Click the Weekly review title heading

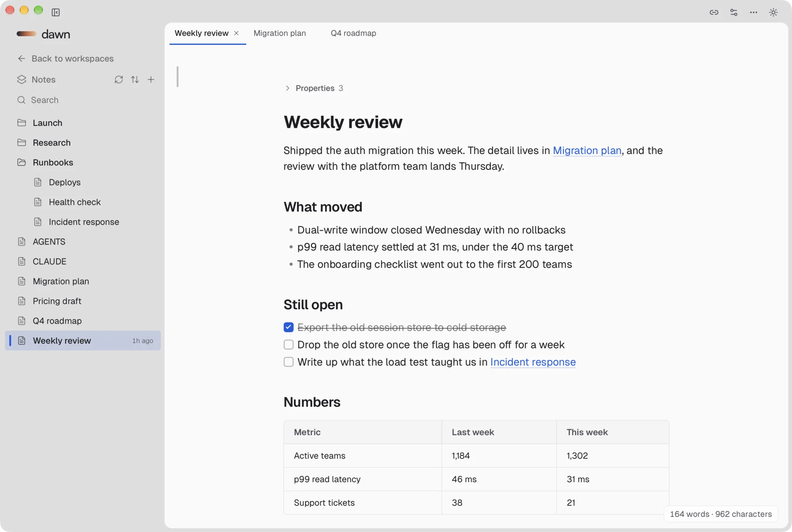click(343, 122)
